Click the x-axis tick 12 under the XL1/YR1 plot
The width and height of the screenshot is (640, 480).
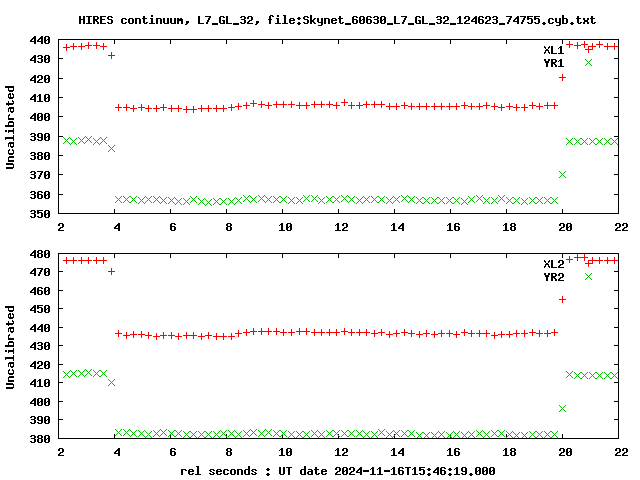click(x=341, y=227)
